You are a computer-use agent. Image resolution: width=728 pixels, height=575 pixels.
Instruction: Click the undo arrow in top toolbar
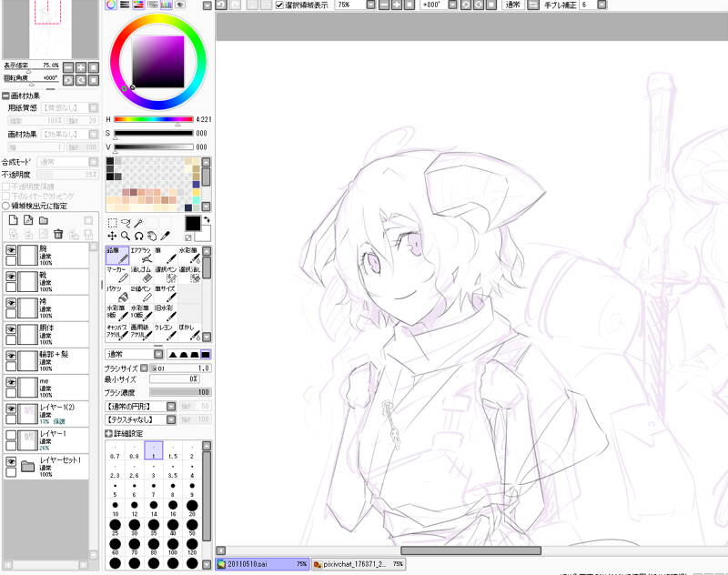221,5
